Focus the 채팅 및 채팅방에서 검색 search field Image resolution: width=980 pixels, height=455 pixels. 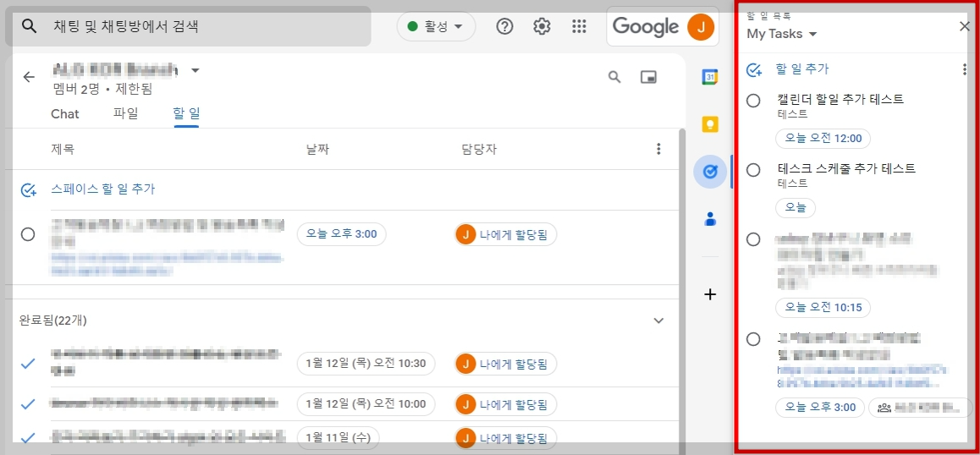pyautogui.click(x=188, y=26)
